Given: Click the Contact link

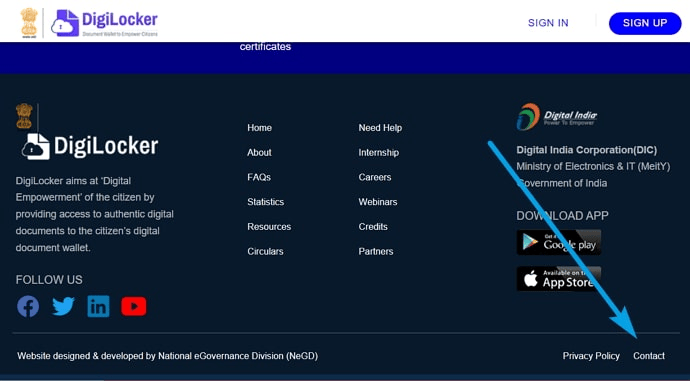Looking at the screenshot, I should point(649,355).
